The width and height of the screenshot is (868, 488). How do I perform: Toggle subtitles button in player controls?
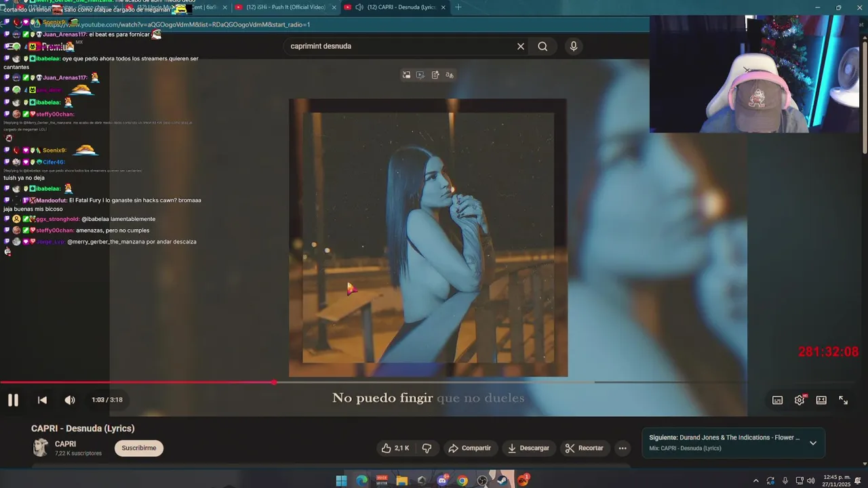778,400
